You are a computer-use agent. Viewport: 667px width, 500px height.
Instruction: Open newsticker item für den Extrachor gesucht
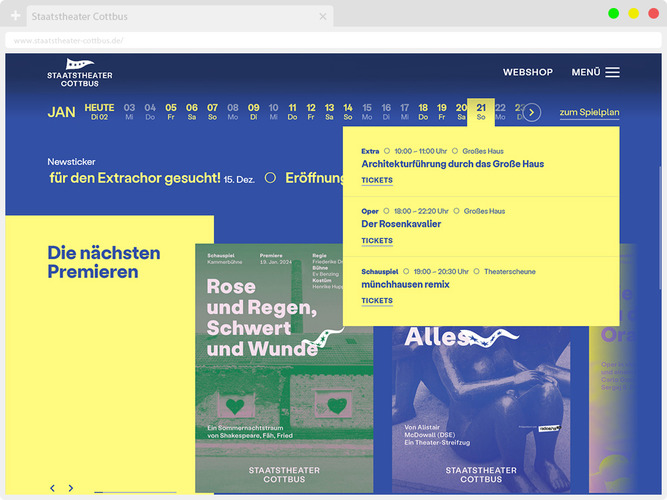tap(135, 178)
